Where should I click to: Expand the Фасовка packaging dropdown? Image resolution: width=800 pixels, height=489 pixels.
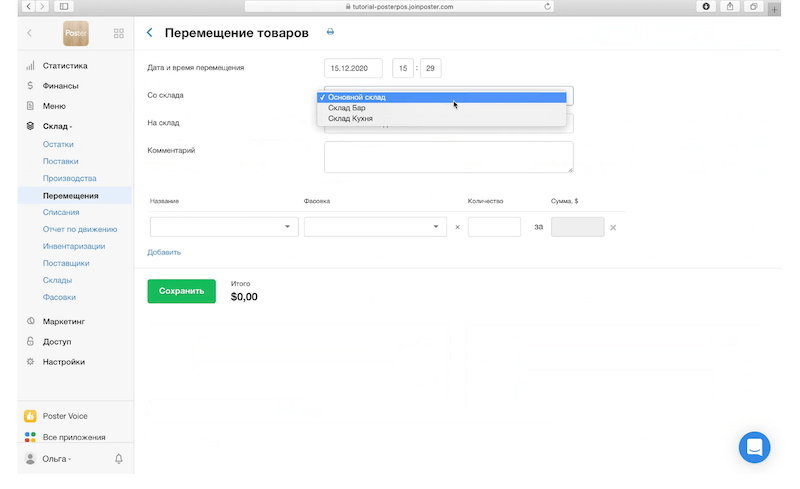[x=375, y=227]
